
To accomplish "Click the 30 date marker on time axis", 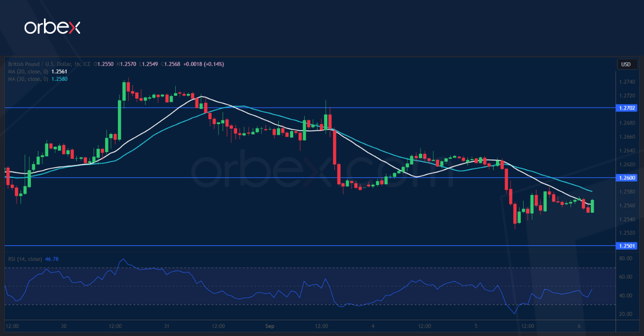I will coord(63,326).
